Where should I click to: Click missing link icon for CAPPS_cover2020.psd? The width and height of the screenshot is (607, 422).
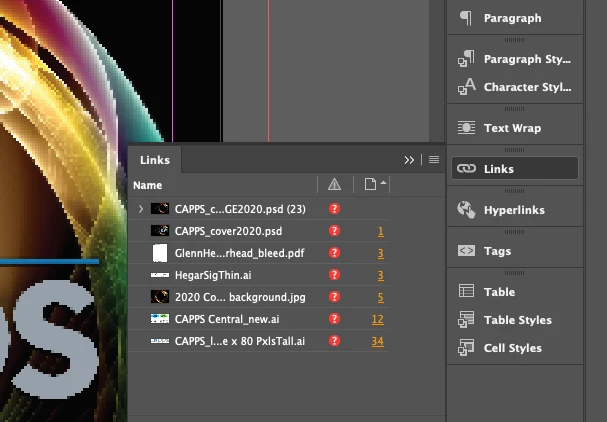coord(334,231)
